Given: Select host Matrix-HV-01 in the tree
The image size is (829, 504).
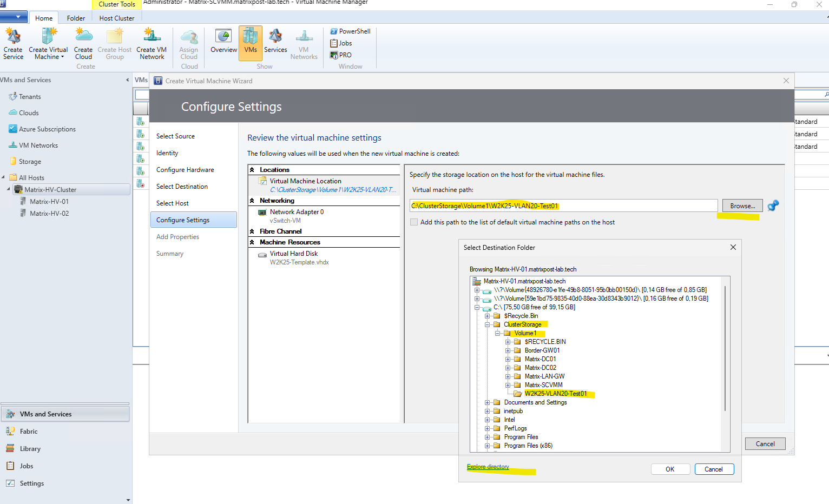Looking at the screenshot, I should pyautogui.click(x=49, y=202).
